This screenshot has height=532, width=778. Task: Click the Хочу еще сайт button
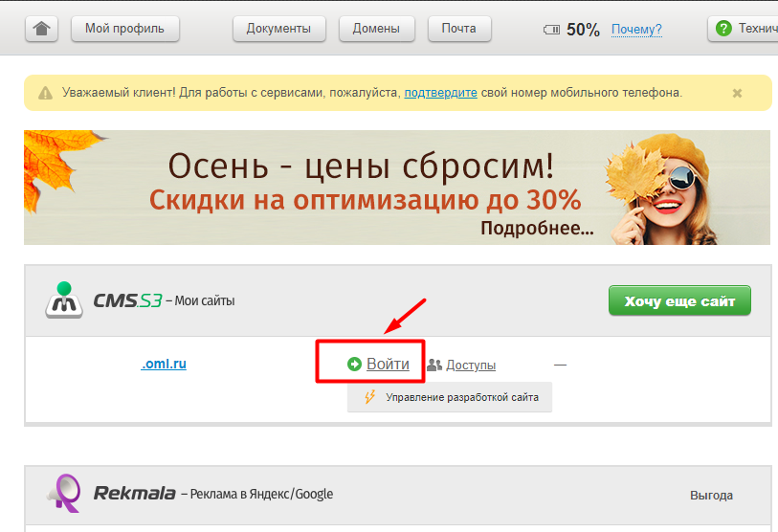[x=679, y=300]
